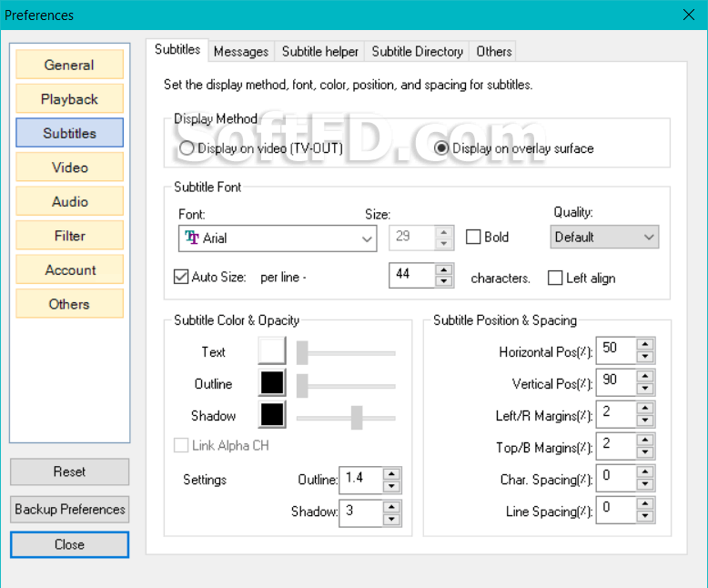Increase Char. Spacing with up arrow

[x=645, y=471]
